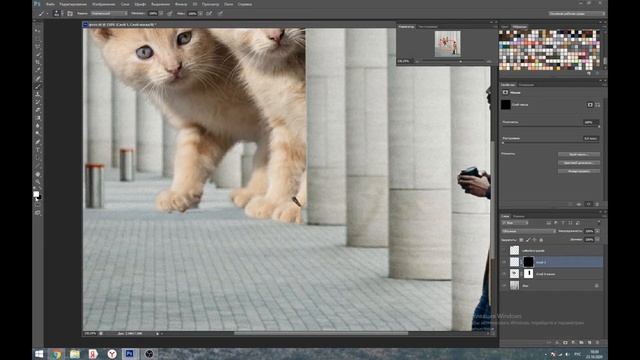The width and height of the screenshot is (640, 360).
Task: Open the layer filter type dropdown
Action: pyautogui.click(x=516, y=223)
